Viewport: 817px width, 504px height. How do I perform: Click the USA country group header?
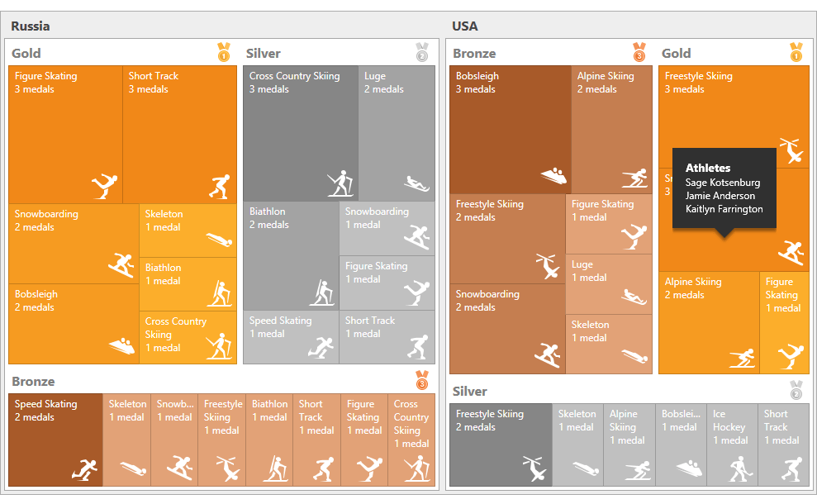(465, 26)
